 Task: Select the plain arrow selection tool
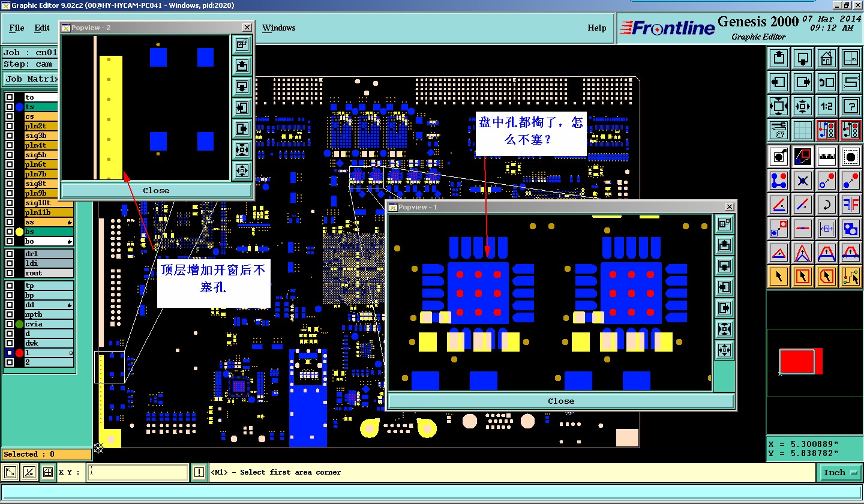(x=779, y=276)
